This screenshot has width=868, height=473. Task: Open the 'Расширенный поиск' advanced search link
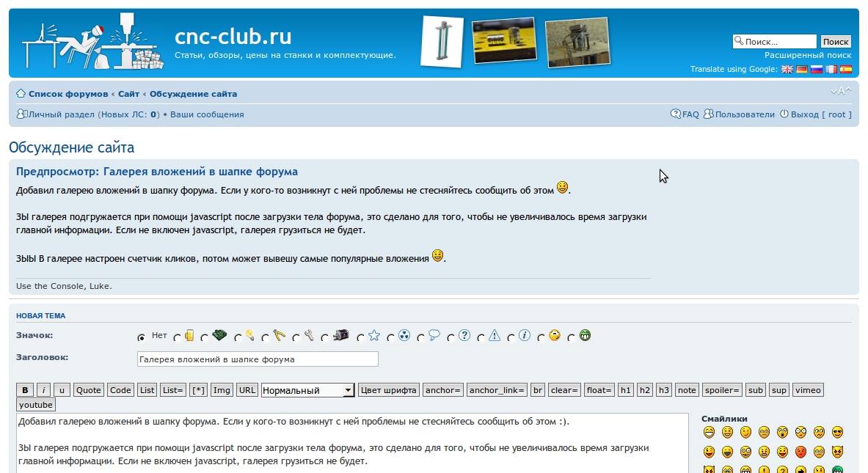(808, 55)
